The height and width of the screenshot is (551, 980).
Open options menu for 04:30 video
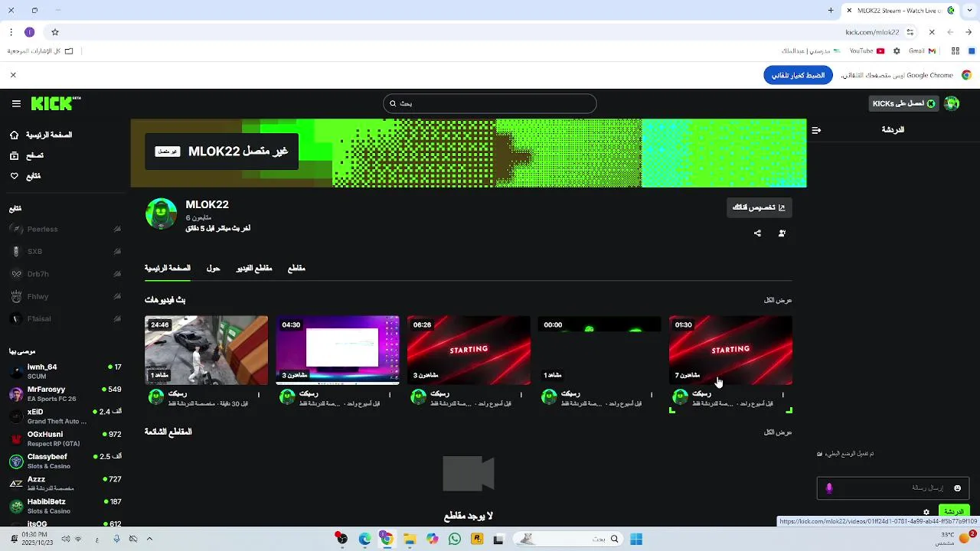coord(390,395)
